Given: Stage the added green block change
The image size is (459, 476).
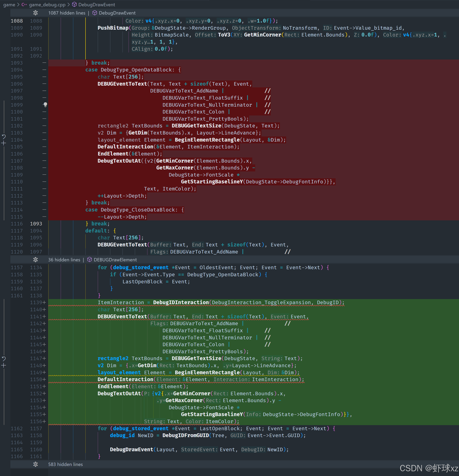Looking at the screenshot, I should pyautogui.click(x=4, y=365).
